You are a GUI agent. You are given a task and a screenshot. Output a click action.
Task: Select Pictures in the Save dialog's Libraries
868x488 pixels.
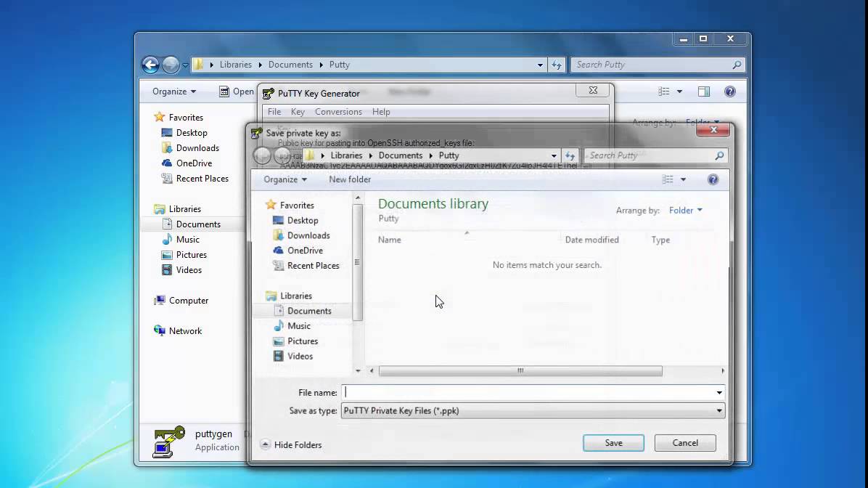click(302, 341)
